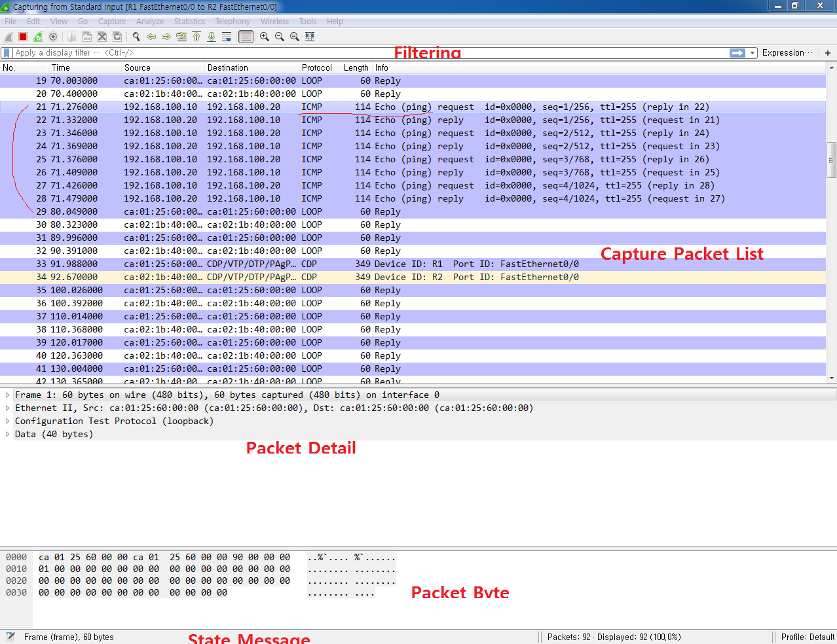The height and width of the screenshot is (644, 837).
Task: Open the Tools menu
Action: (x=308, y=22)
